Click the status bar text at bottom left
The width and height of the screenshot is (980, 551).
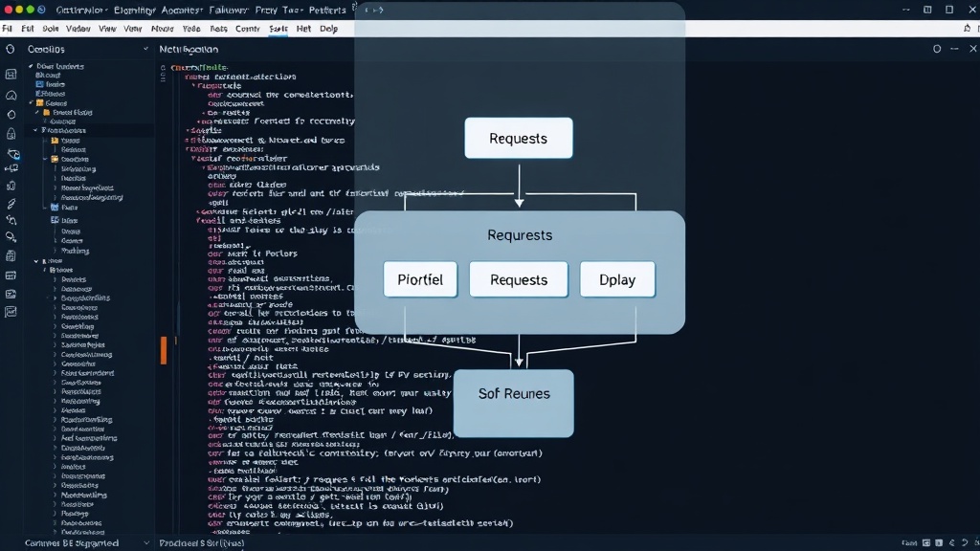pos(72,543)
